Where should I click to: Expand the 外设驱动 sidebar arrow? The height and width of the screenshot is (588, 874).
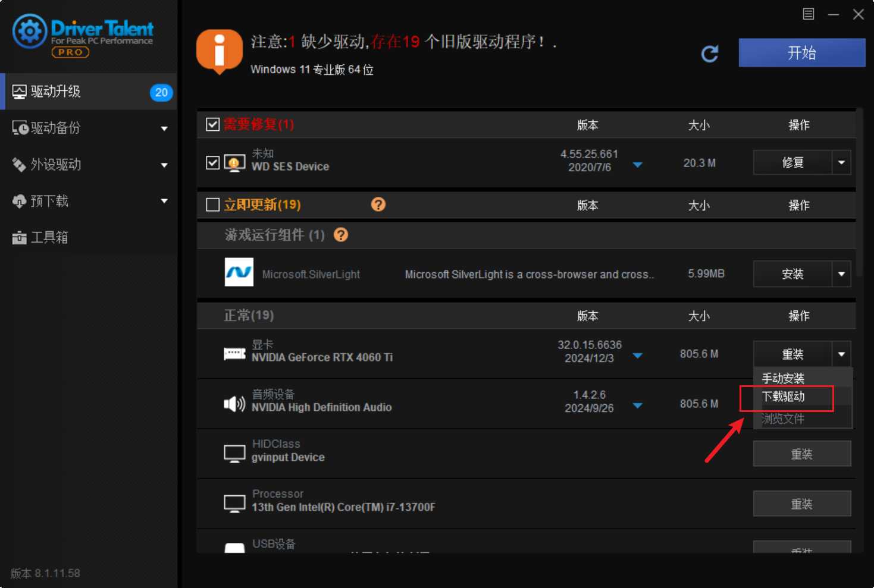coord(164,165)
